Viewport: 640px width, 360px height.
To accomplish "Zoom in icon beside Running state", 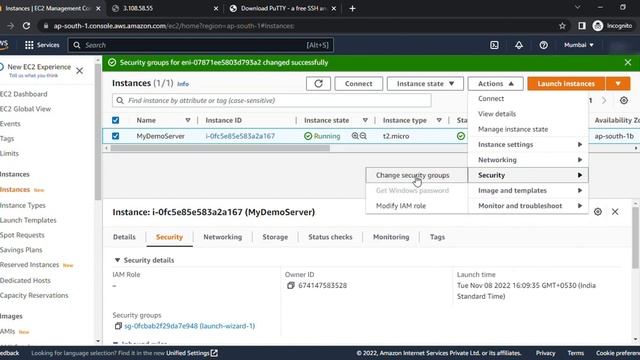I will point(355,136).
